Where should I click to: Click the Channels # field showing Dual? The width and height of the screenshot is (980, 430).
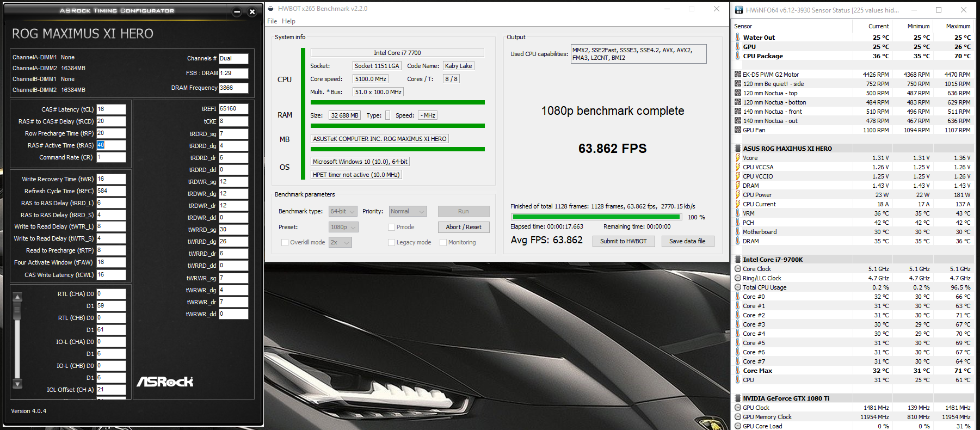[x=233, y=58]
